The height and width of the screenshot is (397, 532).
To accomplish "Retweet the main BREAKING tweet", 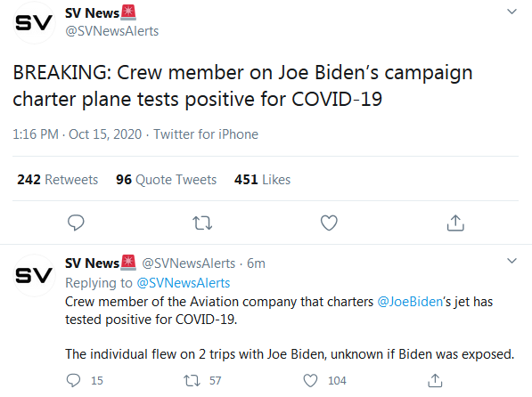I will [202, 223].
